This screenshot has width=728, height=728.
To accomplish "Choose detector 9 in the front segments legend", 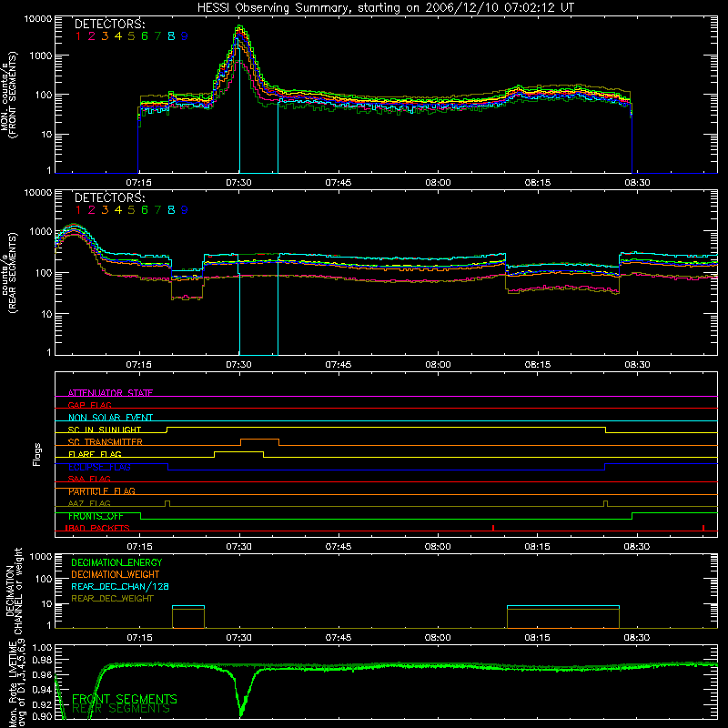I will (185, 36).
